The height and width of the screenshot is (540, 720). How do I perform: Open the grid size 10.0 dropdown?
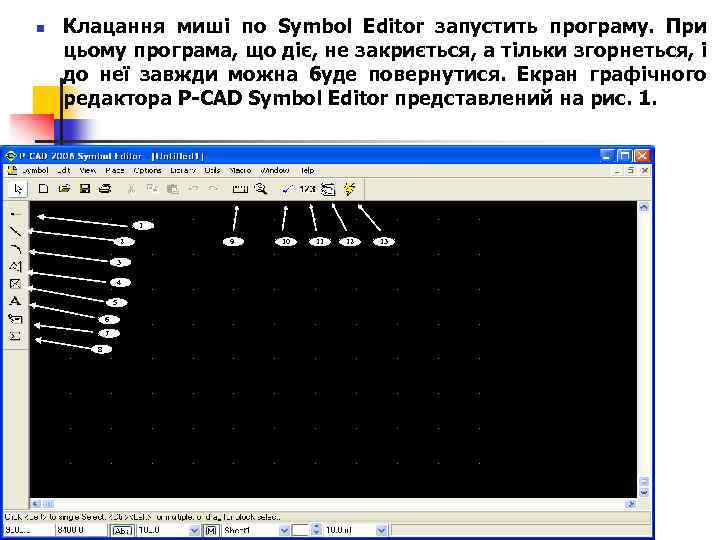pos(194,530)
